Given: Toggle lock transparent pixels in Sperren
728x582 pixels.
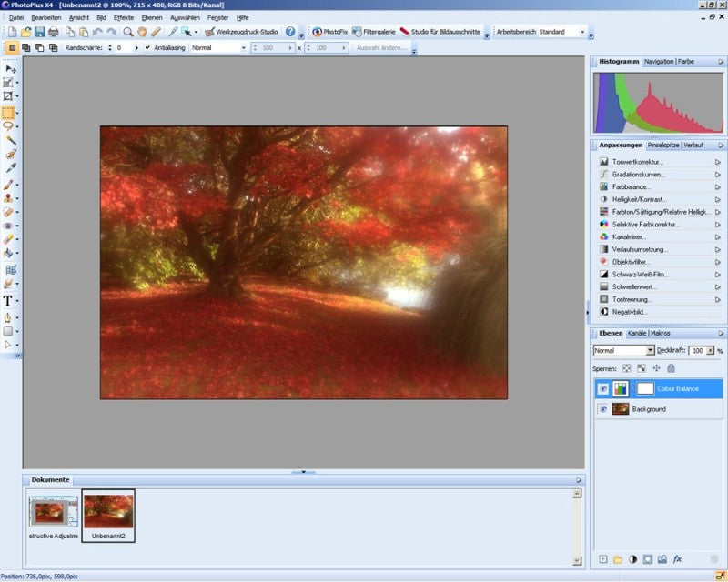Looking at the screenshot, I should click(627, 368).
